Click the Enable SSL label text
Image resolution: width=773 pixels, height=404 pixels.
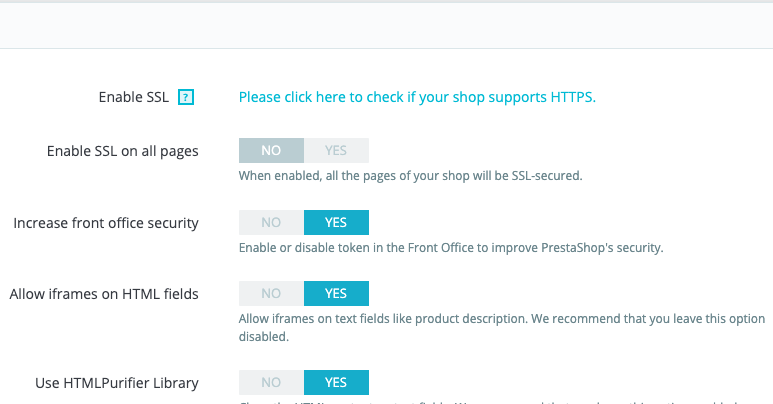134,97
